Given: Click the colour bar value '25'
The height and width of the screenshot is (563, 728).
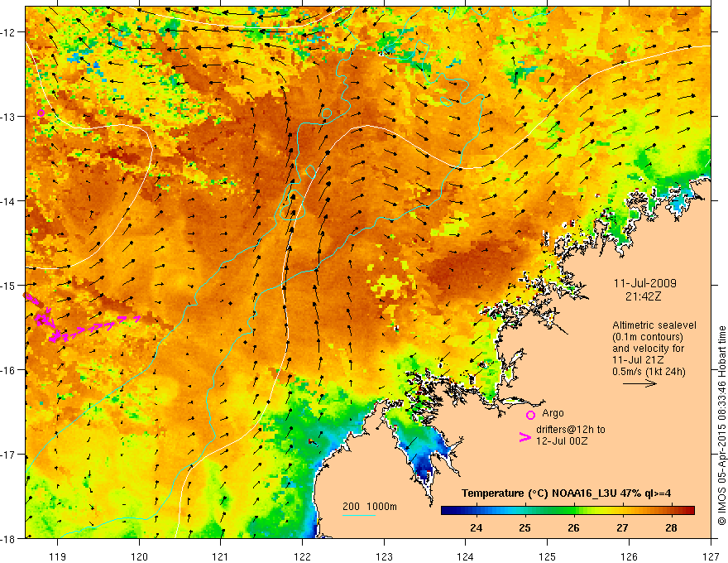Looking at the screenshot, I should [x=524, y=527].
